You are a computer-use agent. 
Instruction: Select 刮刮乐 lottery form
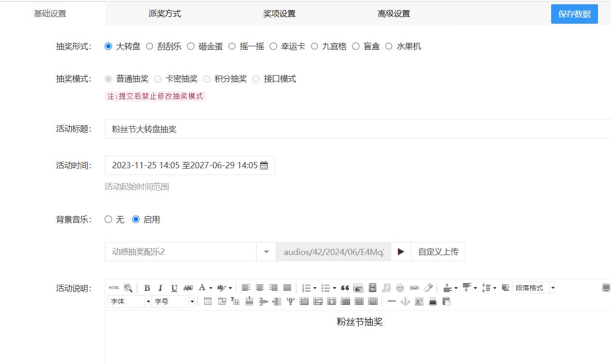[x=149, y=46]
